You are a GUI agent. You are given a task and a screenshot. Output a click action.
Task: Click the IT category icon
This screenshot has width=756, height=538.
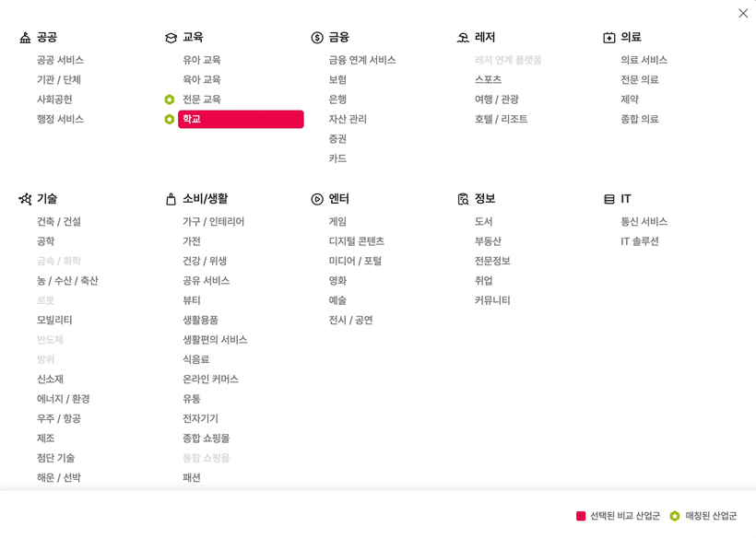[x=608, y=199]
